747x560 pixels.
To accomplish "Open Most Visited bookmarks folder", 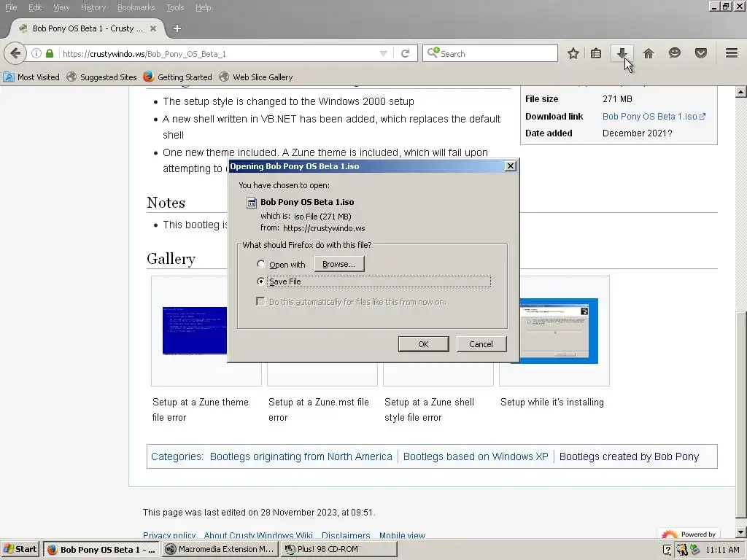I will pos(31,77).
